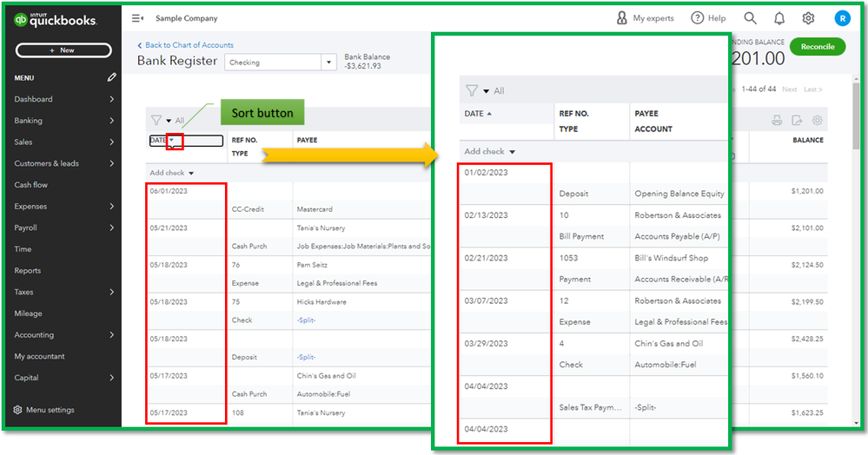Open Cash flow menu item

(x=31, y=185)
